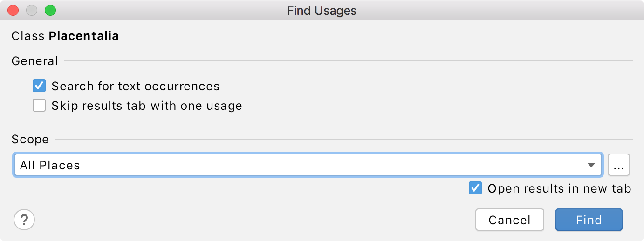Maximize the dialog using the green button

coord(50,10)
